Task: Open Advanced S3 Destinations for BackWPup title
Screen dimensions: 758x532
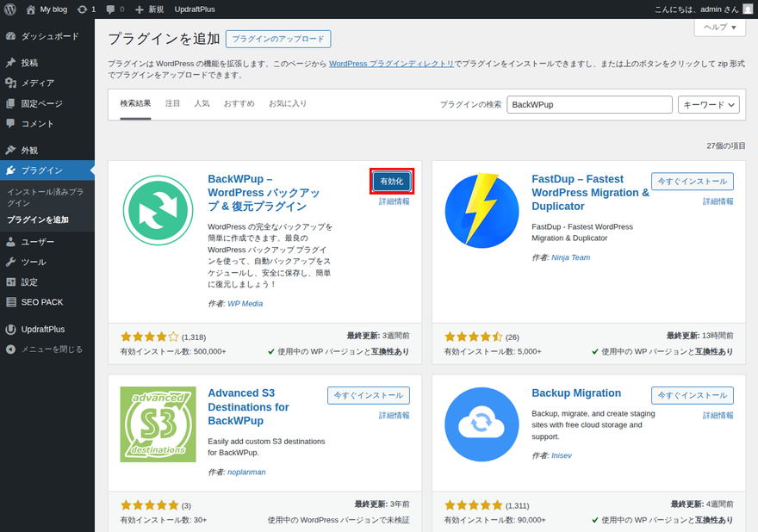Action: [248, 407]
